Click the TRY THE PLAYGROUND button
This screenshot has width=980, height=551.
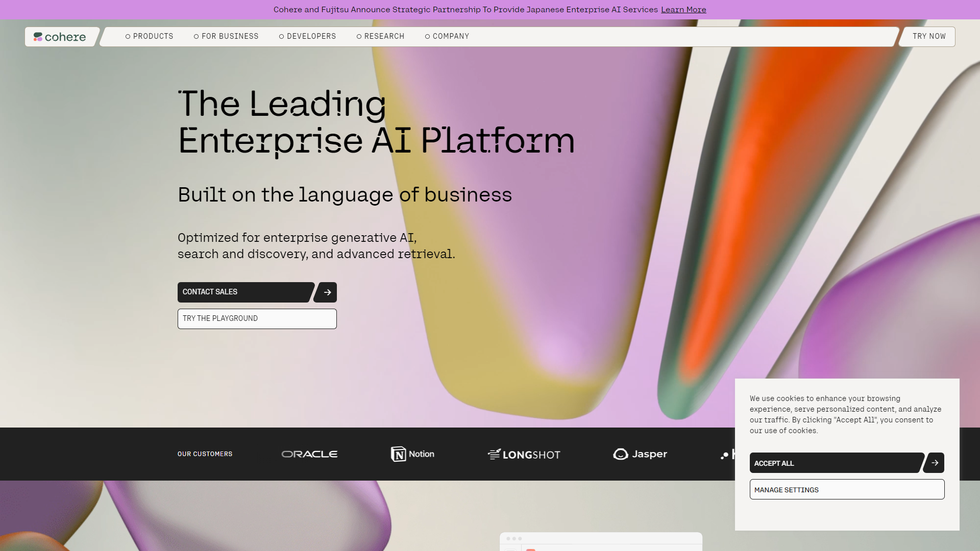point(257,318)
